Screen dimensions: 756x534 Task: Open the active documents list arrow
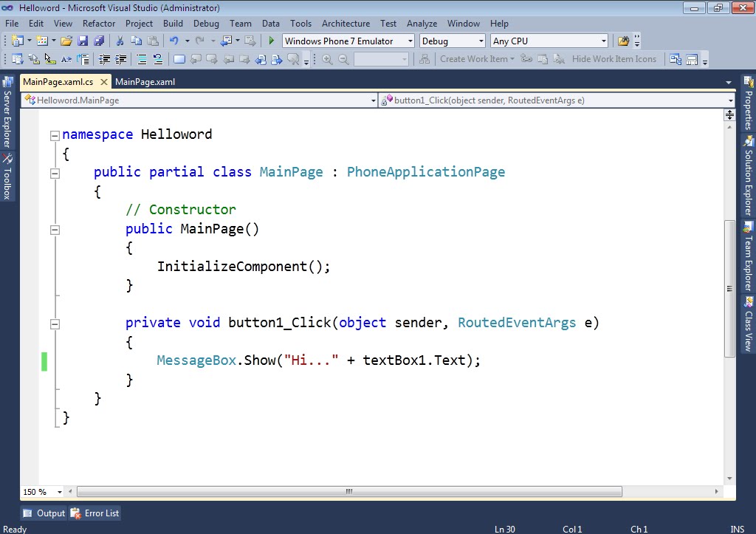729,83
